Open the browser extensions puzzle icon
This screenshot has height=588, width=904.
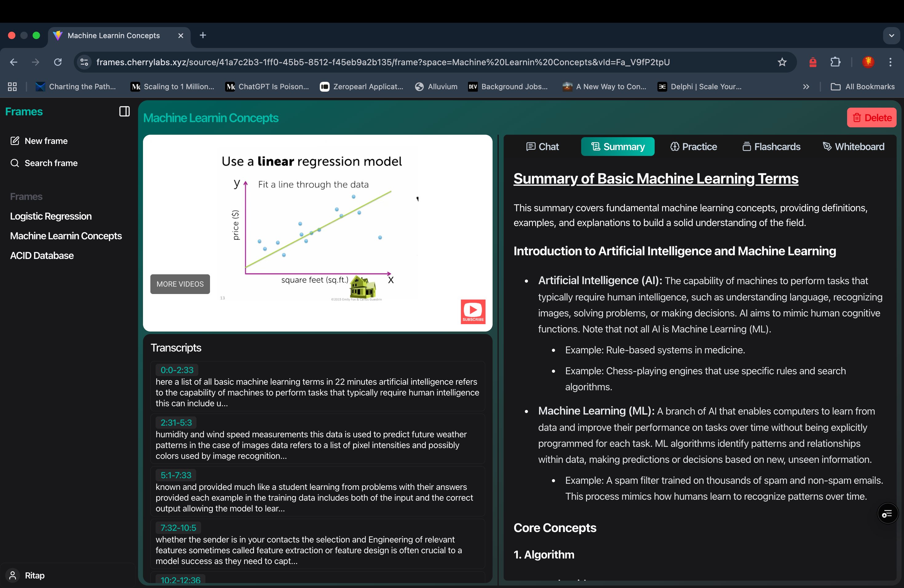click(x=835, y=62)
